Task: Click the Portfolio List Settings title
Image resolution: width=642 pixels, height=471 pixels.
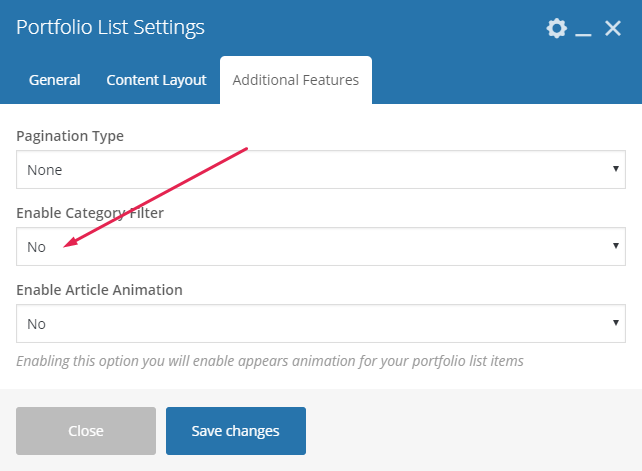Action: (110, 28)
